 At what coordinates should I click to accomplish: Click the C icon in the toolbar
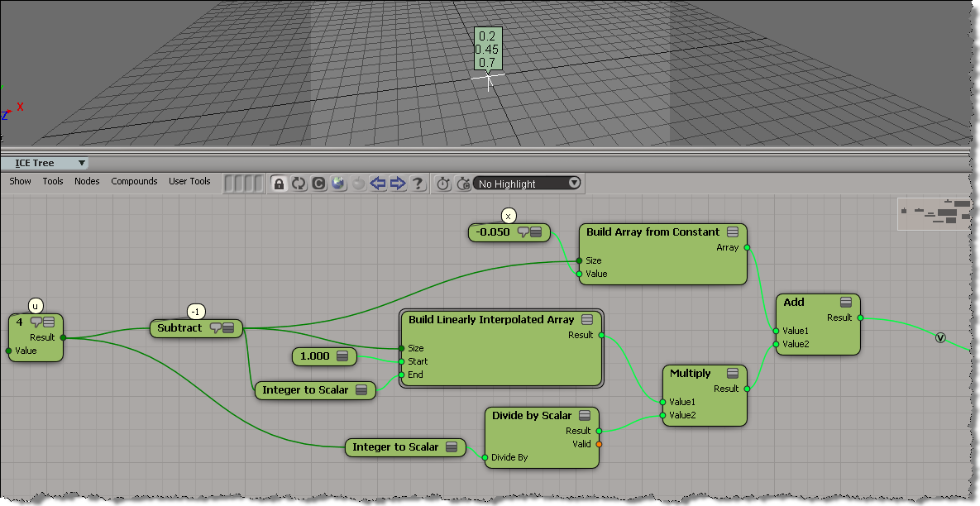[x=318, y=184]
